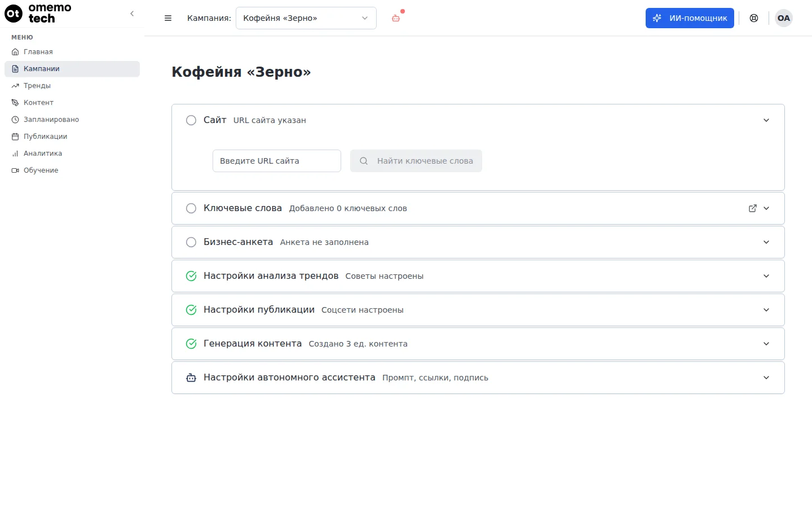Click the Добавлено 0 ключевых слов text
Screen dimensions: 812x508
(x=348, y=208)
